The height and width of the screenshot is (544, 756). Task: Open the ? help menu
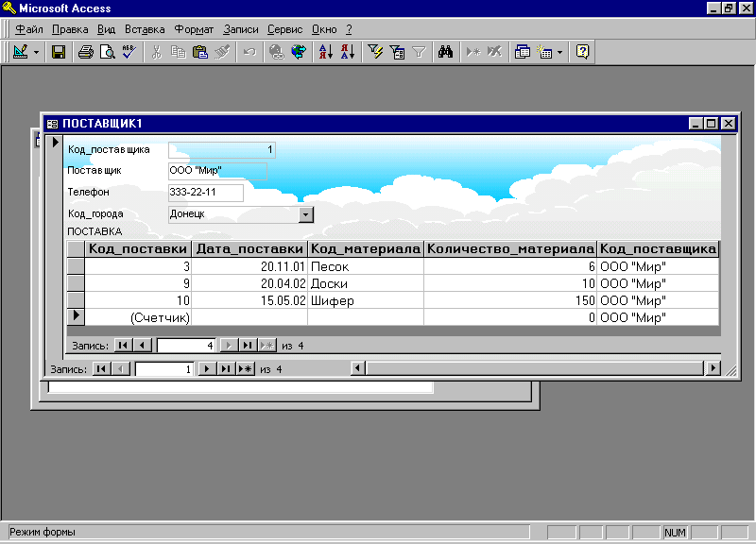tap(349, 29)
